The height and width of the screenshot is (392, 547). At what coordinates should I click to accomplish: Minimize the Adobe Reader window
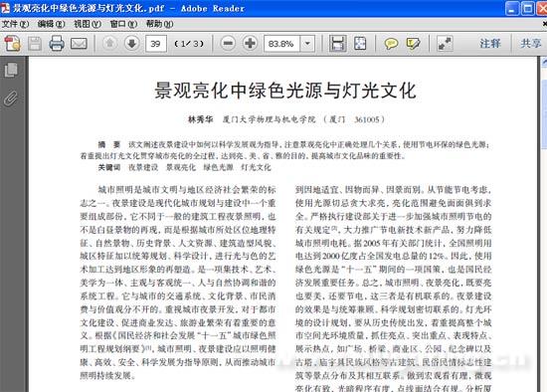[x=512, y=8]
